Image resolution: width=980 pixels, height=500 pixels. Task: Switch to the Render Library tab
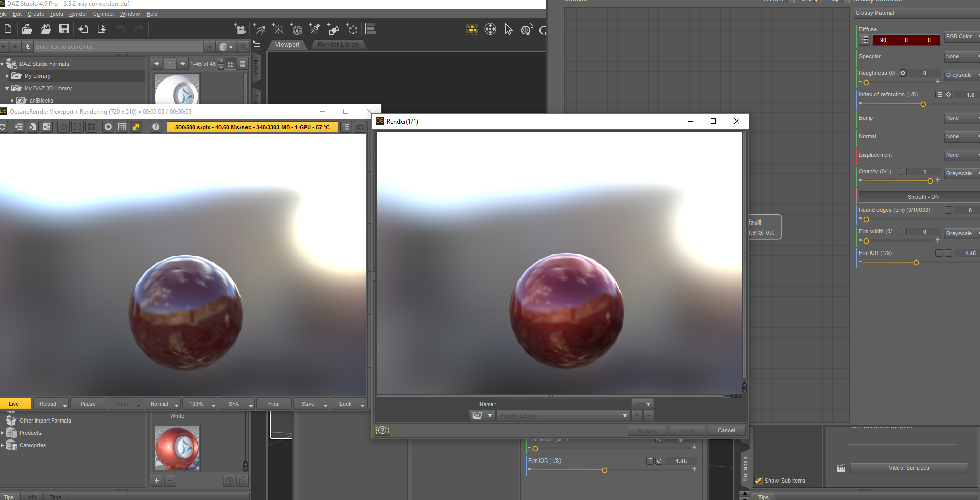pos(338,45)
